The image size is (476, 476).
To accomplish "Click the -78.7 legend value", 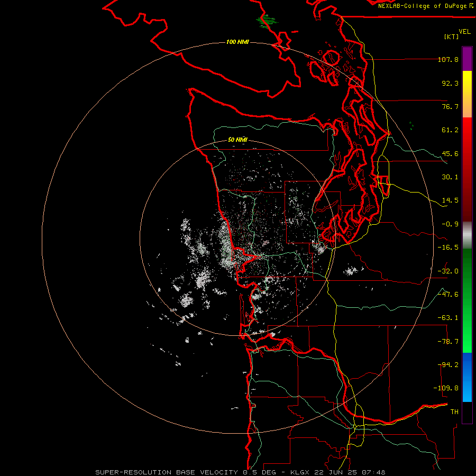I will (x=448, y=342).
